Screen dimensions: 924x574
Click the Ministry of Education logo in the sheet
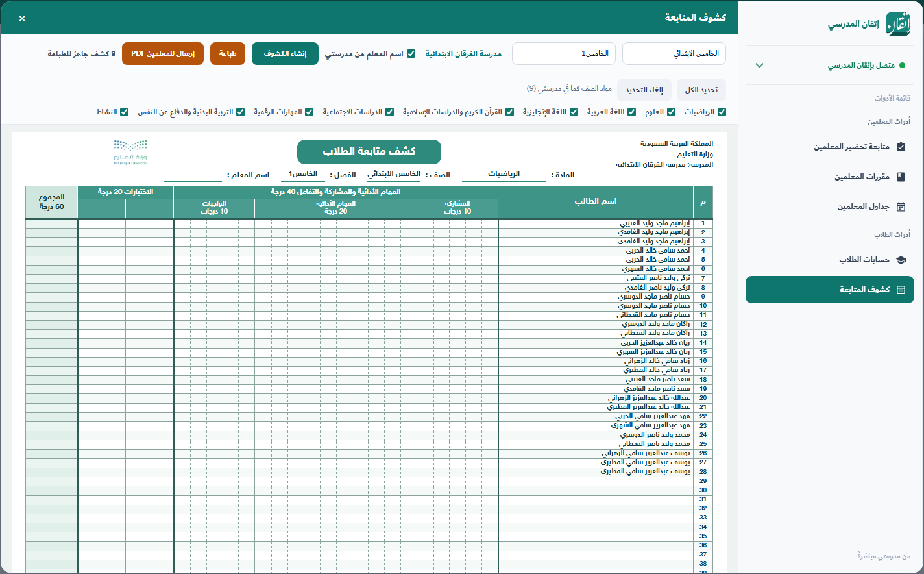130,152
